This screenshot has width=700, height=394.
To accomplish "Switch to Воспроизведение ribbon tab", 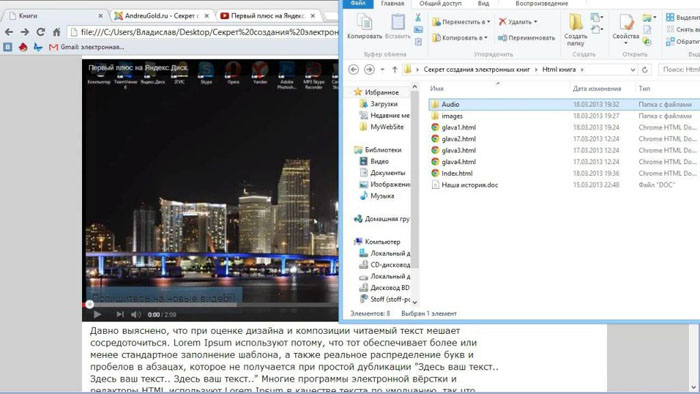I will 542,4.
